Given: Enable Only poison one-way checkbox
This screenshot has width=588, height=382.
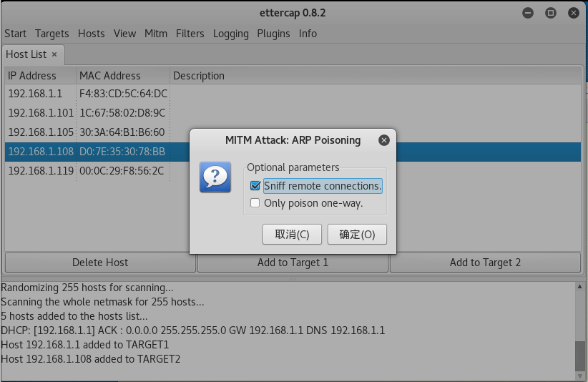Looking at the screenshot, I should [255, 203].
